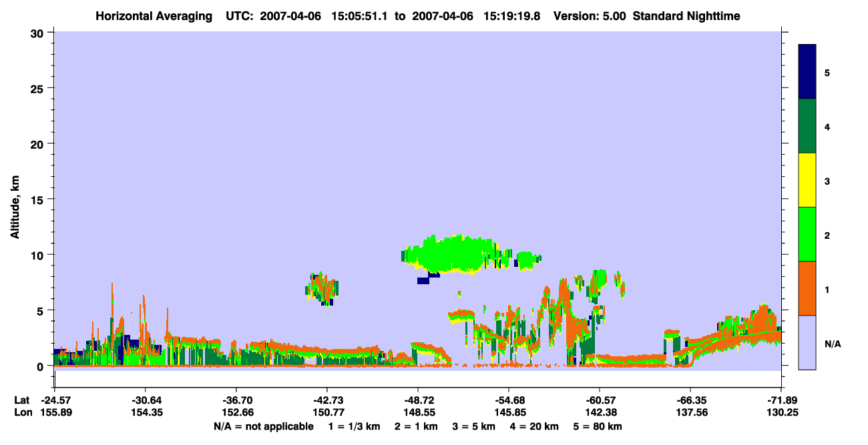
Task: Click the longitude value '154.35'
Action: point(145,412)
